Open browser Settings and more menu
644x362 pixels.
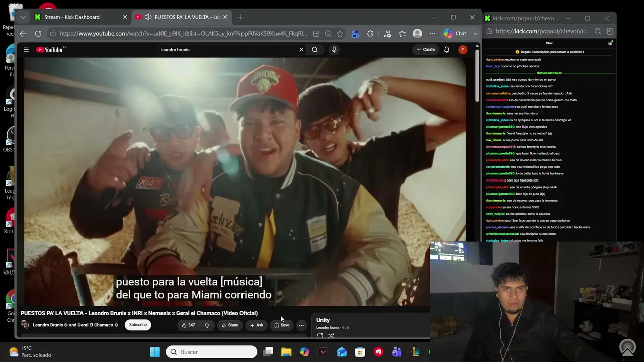pos(432,34)
